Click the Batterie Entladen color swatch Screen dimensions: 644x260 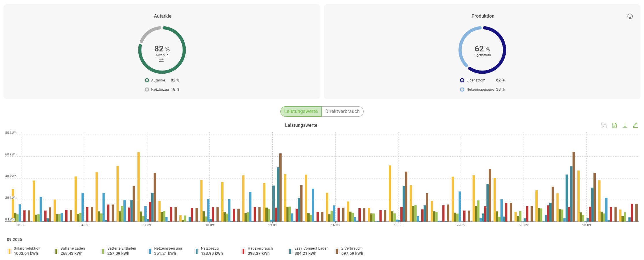click(x=103, y=251)
